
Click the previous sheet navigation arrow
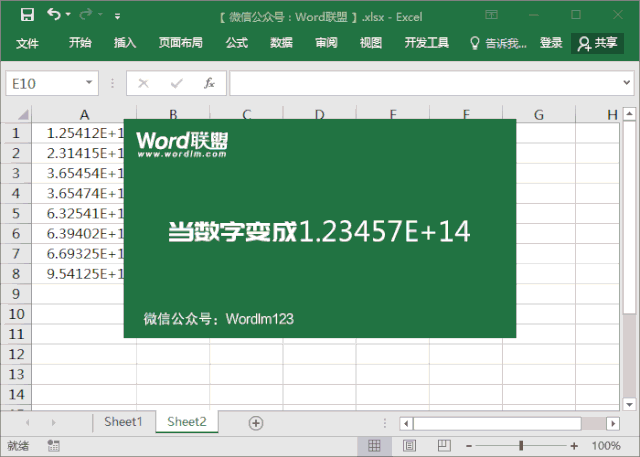pos(28,423)
